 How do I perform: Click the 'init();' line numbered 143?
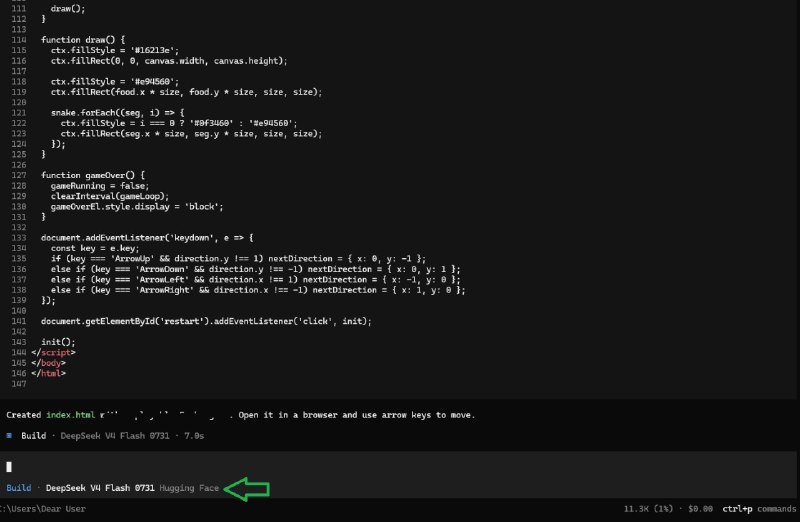(58, 342)
